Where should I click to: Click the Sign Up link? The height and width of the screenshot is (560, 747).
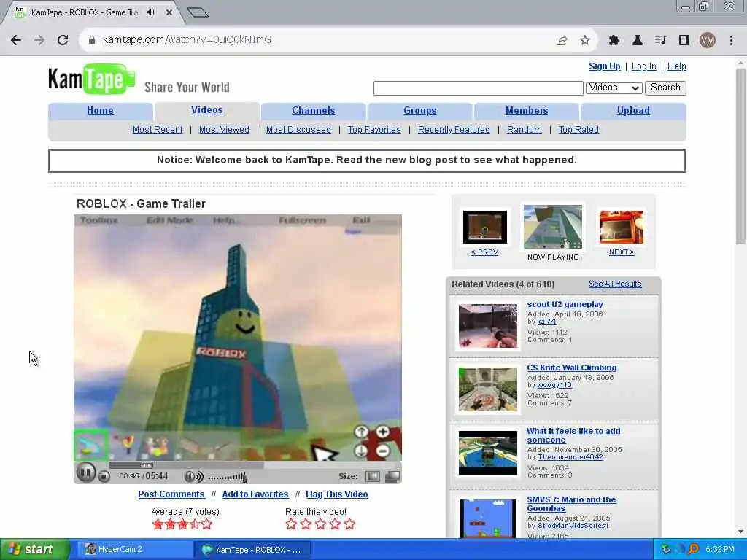pos(605,66)
